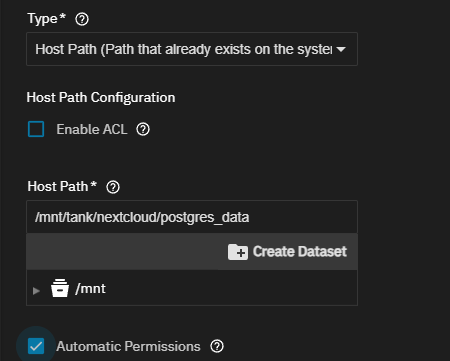Enable the ACL checkbox

[x=36, y=129]
